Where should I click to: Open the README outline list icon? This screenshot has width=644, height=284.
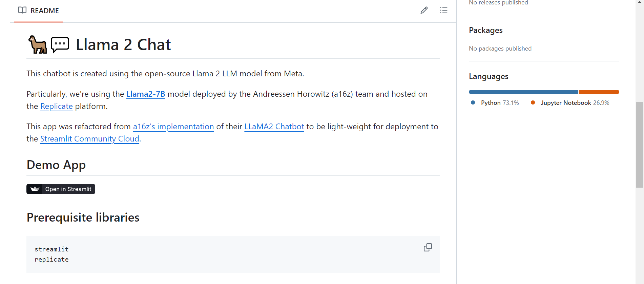443,11
